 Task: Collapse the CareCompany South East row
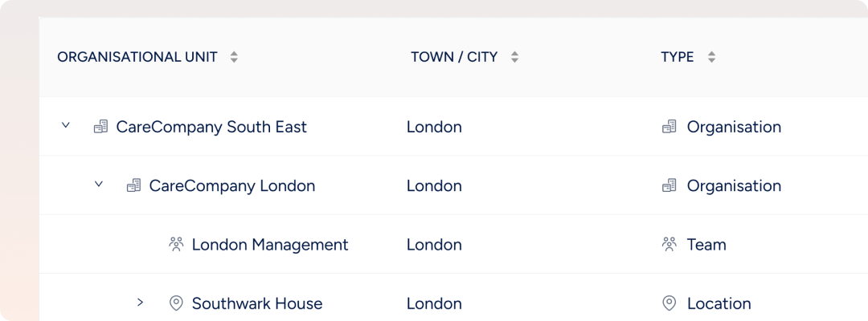pos(66,126)
